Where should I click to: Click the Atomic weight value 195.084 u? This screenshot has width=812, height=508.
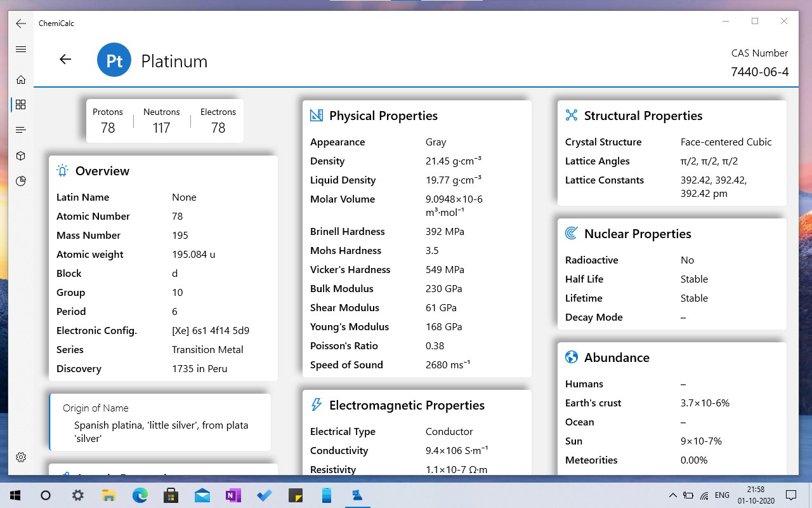pyautogui.click(x=193, y=254)
